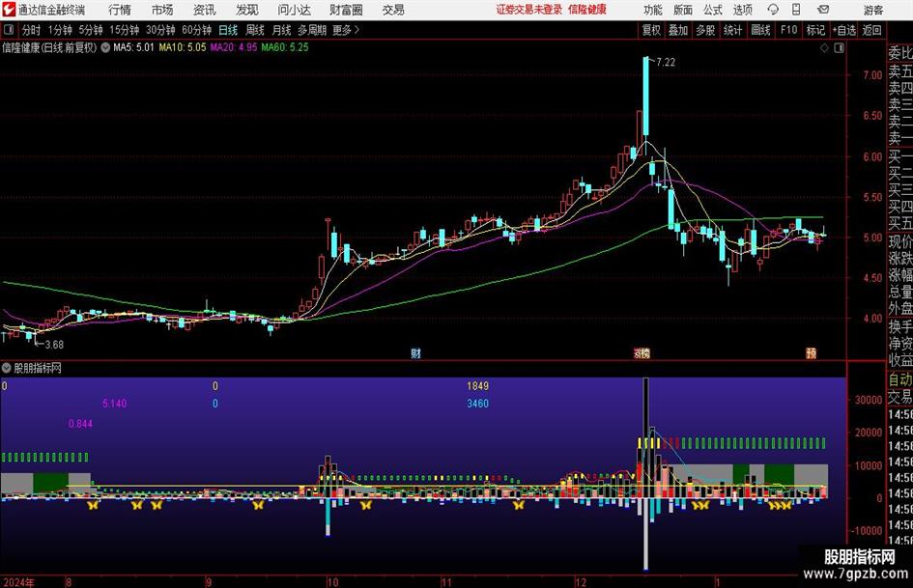The height and width of the screenshot is (588, 913).
Task: Open the 版面 menu
Action: point(682,10)
